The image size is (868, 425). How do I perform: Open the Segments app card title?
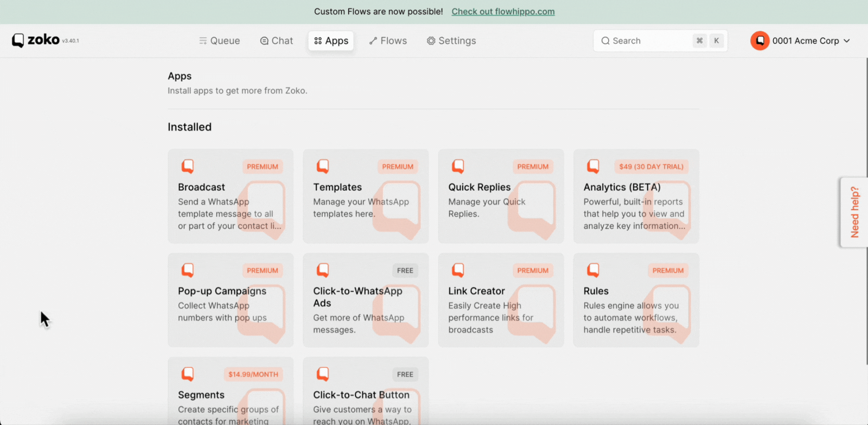coord(201,395)
